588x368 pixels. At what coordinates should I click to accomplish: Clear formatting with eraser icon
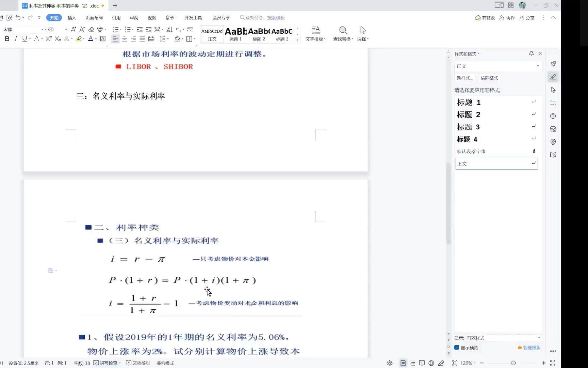(91, 29)
